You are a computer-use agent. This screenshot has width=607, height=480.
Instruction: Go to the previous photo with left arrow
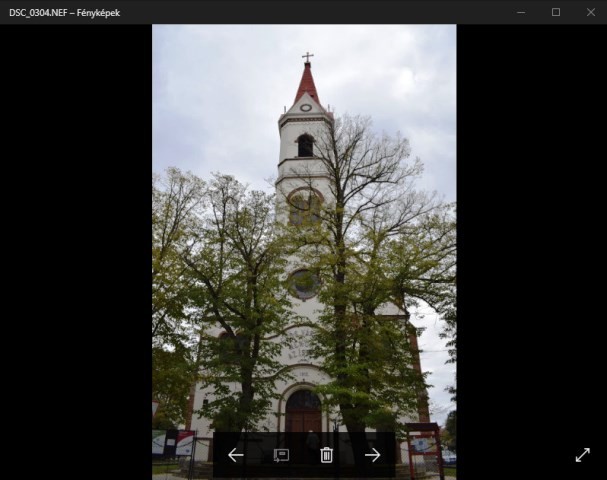click(236, 455)
